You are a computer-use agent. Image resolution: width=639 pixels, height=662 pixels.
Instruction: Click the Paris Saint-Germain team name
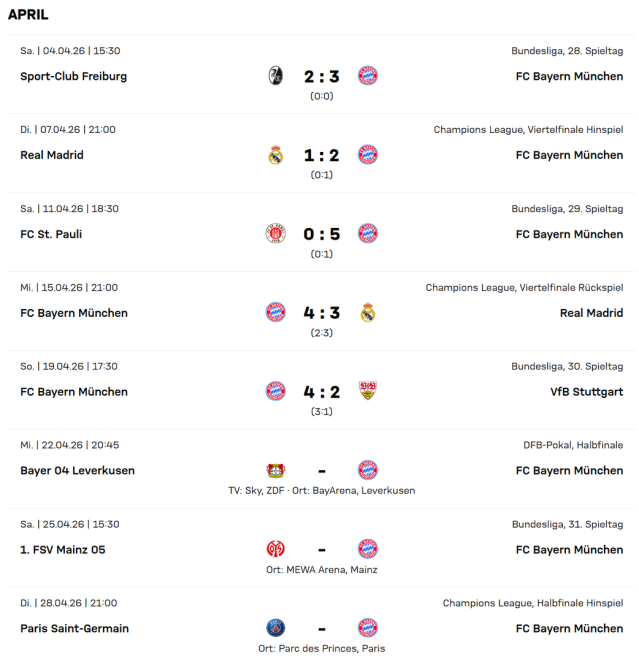(x=74, y=628)
